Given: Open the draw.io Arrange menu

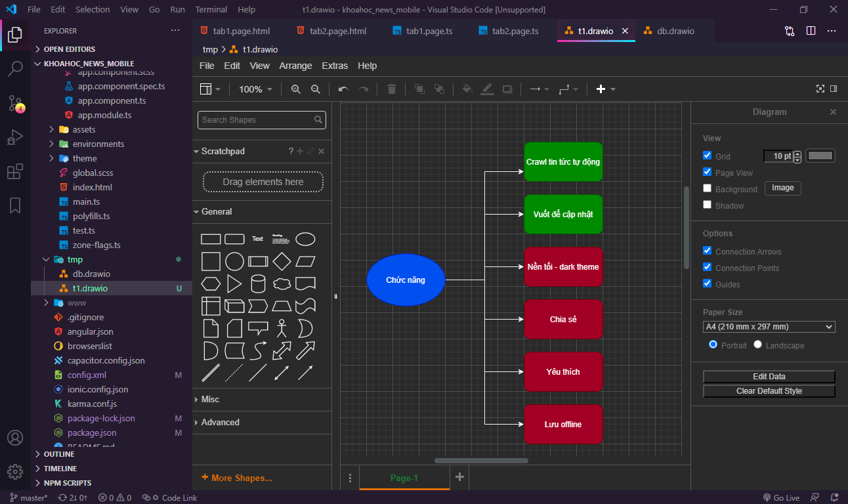Looking at the screenshot, I should point(295,66).
